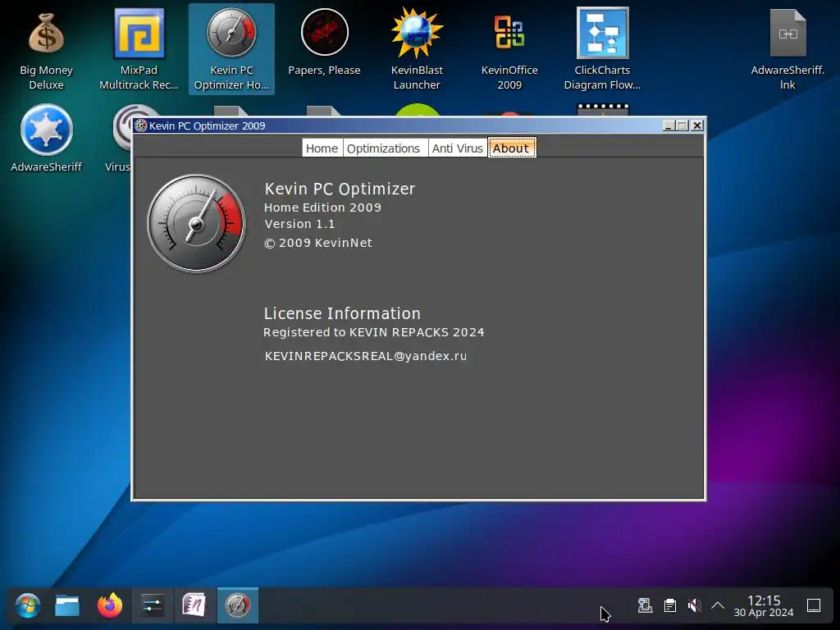Click Registered to KEVIN REPACKS 2024 text
Image resolution: width=840 pixels, height=630 pixels.
pos(374,332)
